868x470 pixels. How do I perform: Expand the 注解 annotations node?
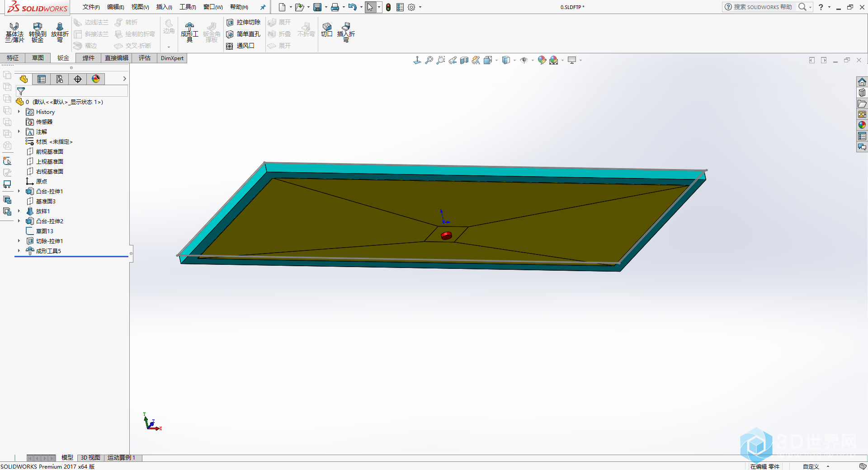19,132
